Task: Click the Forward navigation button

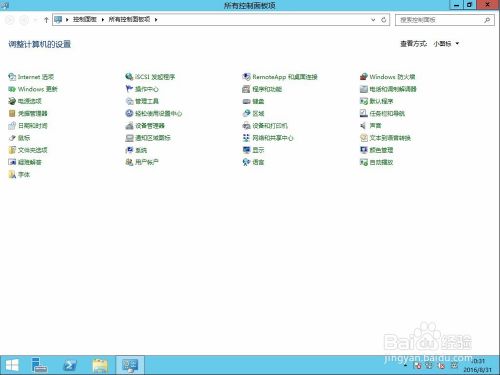Action: 24,20
